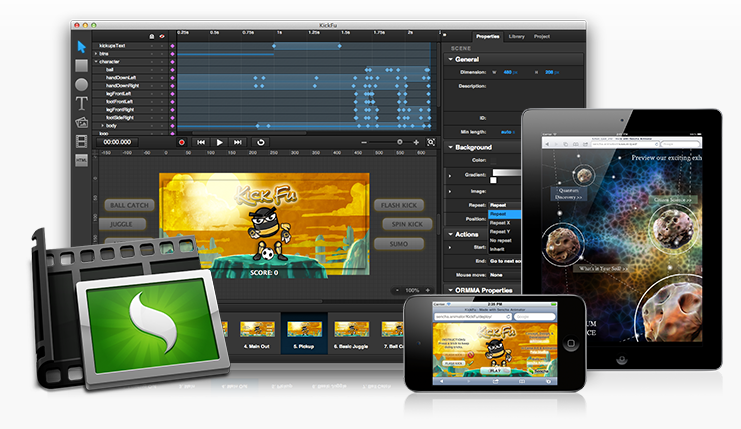Click the magenta keyframe diamond on body row

[172, 126]
